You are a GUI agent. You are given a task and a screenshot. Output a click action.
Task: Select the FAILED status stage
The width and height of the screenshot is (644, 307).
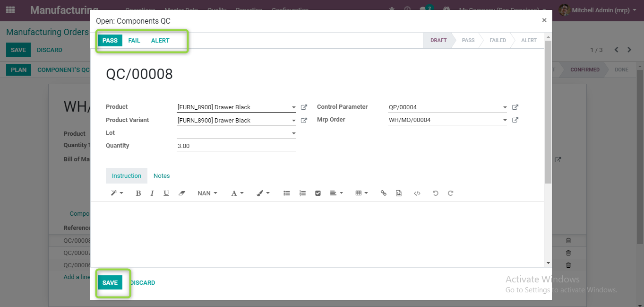pyautogui.click(x=498, y=40)
